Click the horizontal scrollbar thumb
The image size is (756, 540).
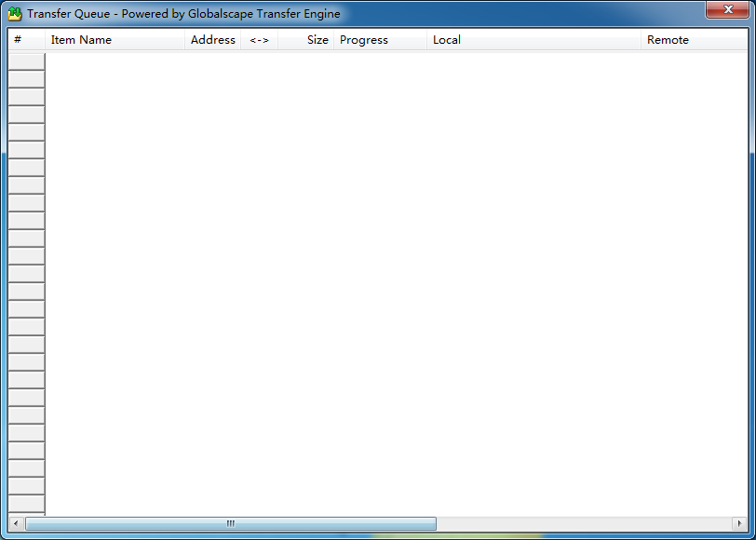230,523
